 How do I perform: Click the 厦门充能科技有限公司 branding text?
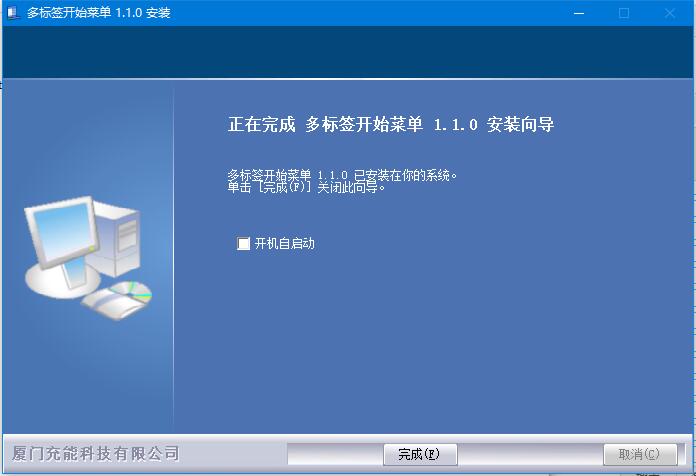[96, 454]
